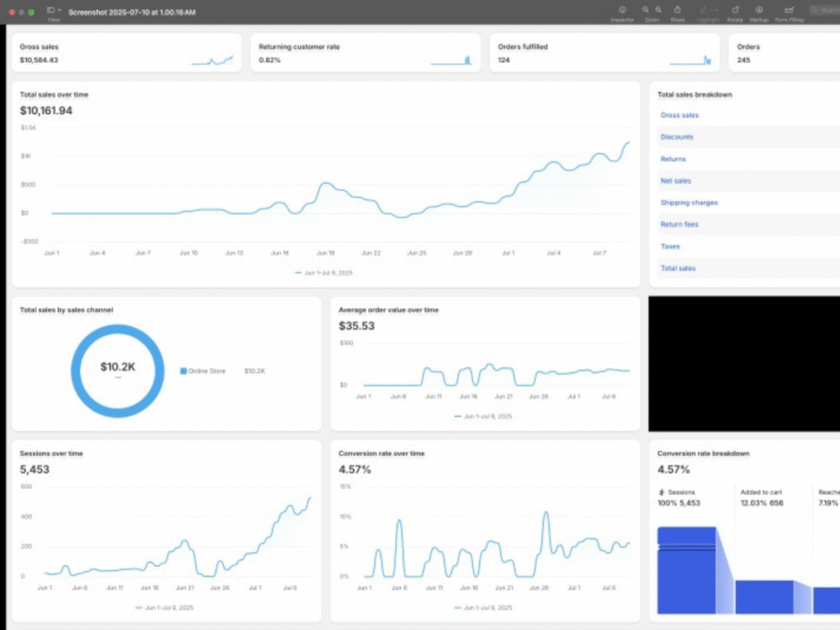The image size is (840, 630).
Task: Rotate the image with the Rotate icon
Action: click(x=735, y=10)
